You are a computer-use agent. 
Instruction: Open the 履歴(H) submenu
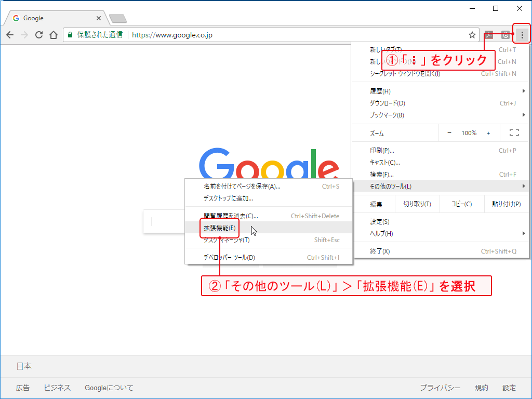440,91
